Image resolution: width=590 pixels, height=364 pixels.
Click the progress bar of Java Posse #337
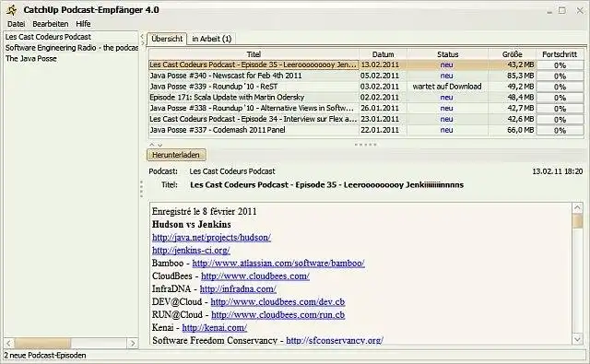point(560,131)
